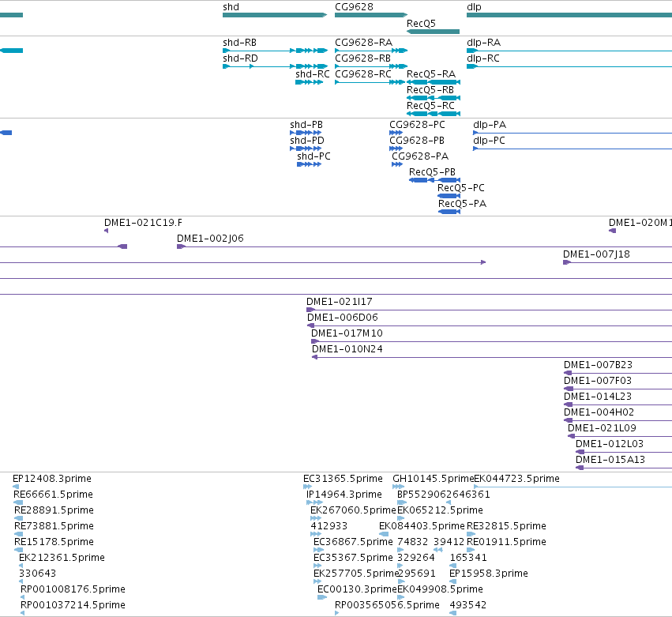672x617 pixels.
Task: Open clone DME1-007B23
Action: point(618,373)
